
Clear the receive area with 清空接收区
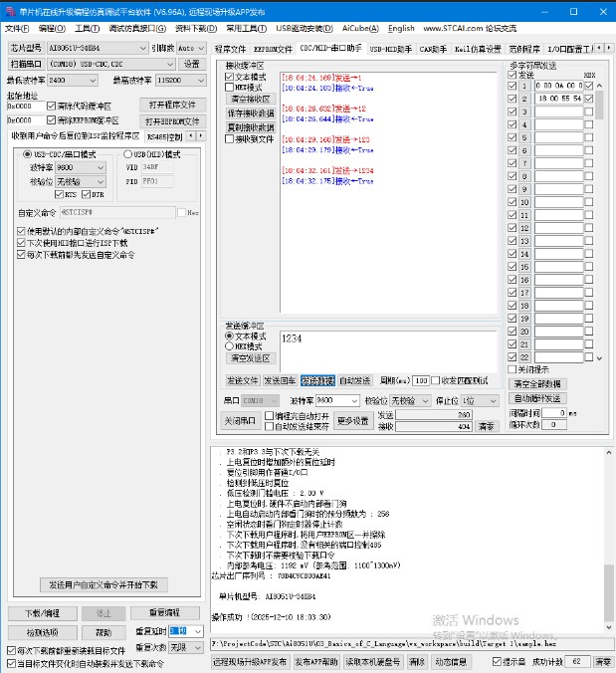(x=251, y=100)
